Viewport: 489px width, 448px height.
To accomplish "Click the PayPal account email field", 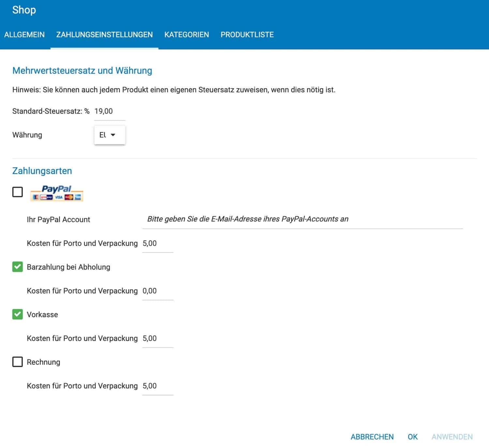I will click(x=302, y=219).
